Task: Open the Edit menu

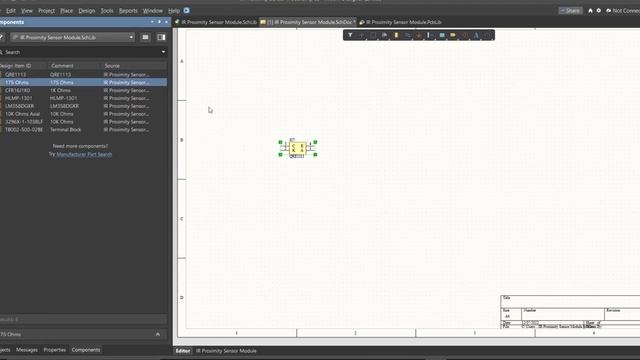Action: [11, 11]
